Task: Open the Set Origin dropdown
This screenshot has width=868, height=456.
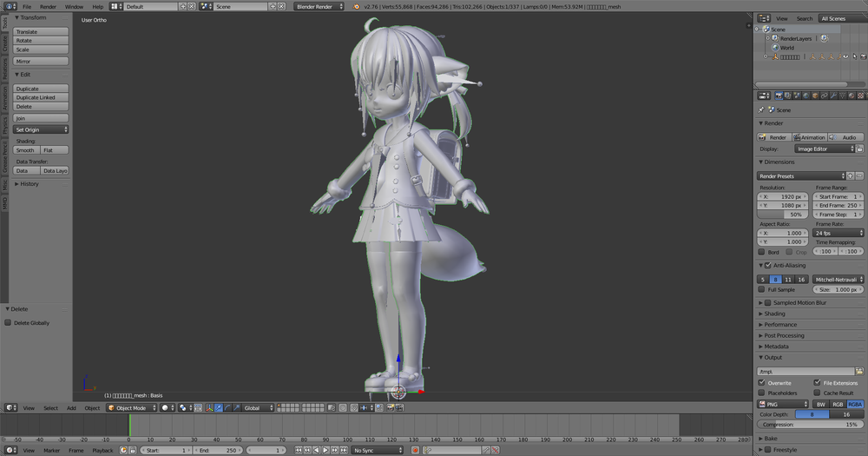Action: [41, 129]
